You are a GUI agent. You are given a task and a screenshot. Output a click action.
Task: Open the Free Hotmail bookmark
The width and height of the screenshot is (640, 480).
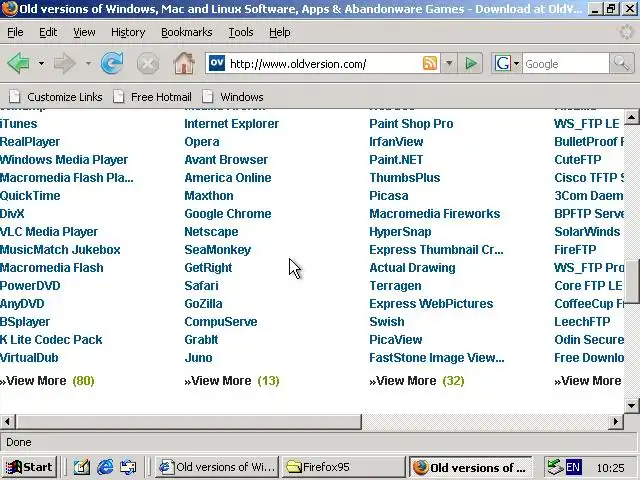coord(152,97)
